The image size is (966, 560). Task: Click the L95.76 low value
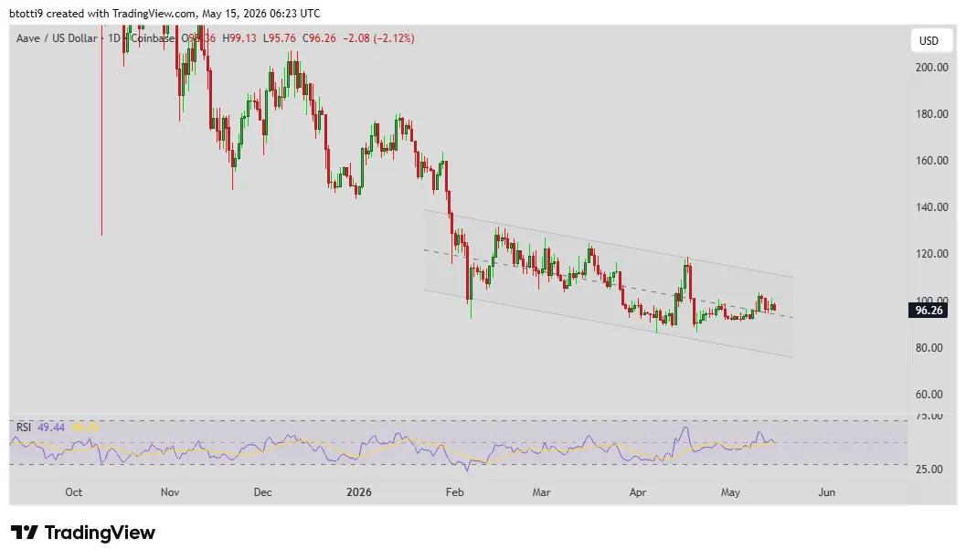pyautogui.click(x=279, y=38)
